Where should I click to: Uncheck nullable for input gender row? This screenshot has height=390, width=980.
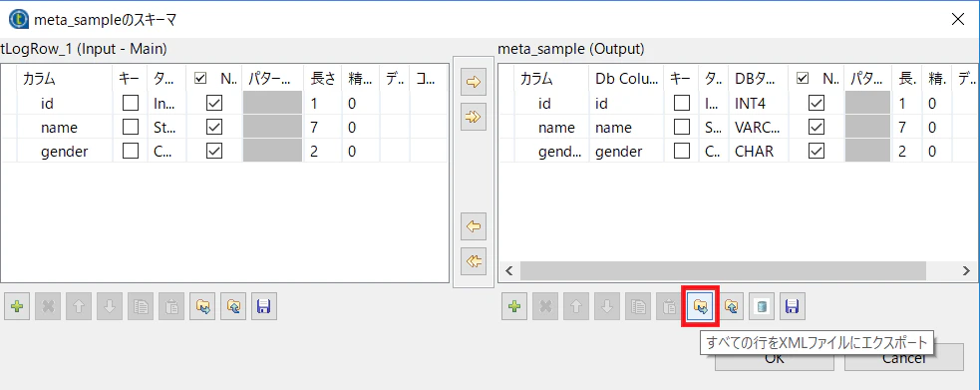pyautogui.click(x=213, y=152)
